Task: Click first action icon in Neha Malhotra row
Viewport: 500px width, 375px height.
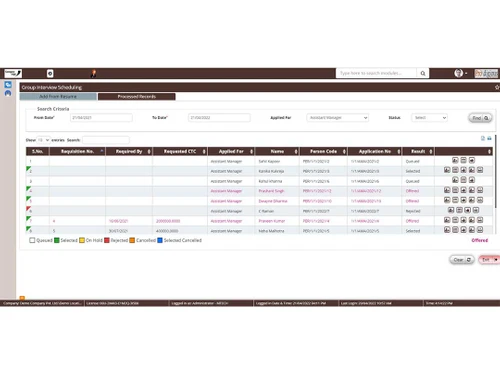Action: coord(447,230)
